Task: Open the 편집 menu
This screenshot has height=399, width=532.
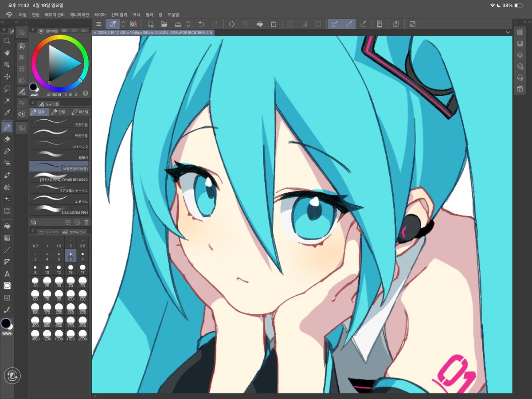Action: [x=36, y=14]
